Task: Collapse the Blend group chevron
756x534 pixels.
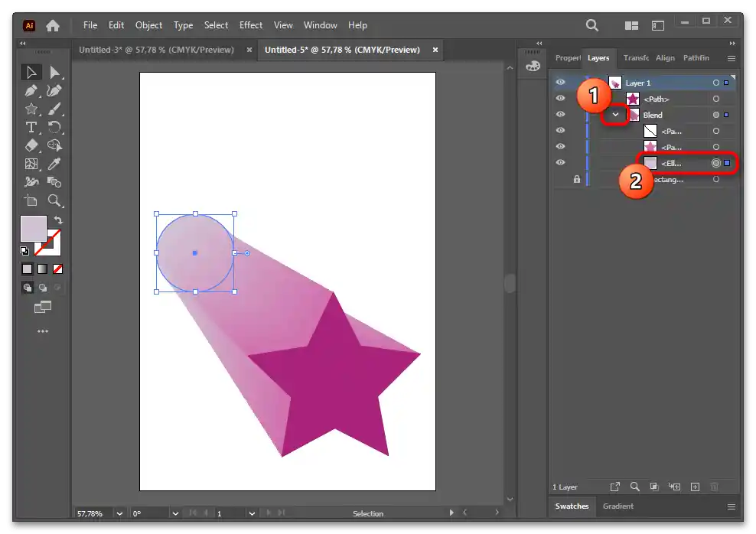Action: coord(615,115)
